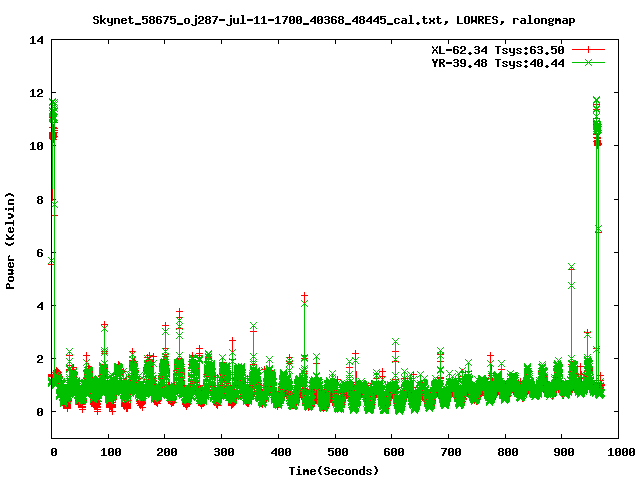Click the x-axis tick label '800'
Screen dimensions: 640x480
pos(508,452)
